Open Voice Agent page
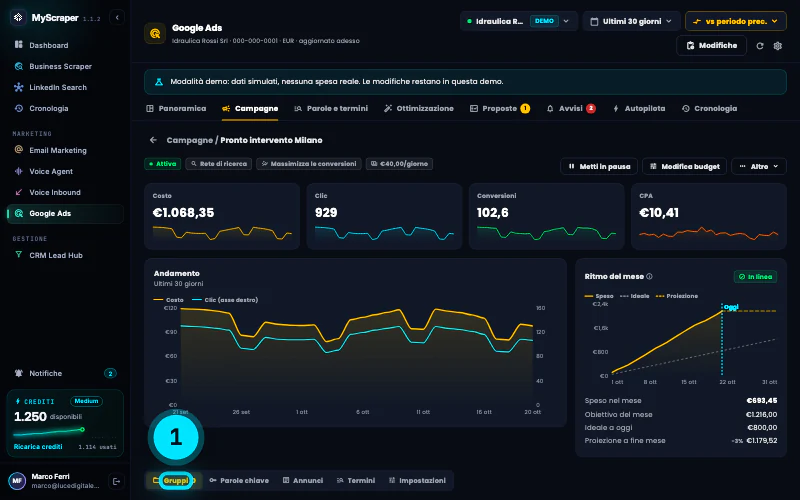Image resolution: width=800 pixels, height=500 pixels. tap(65, 171)
